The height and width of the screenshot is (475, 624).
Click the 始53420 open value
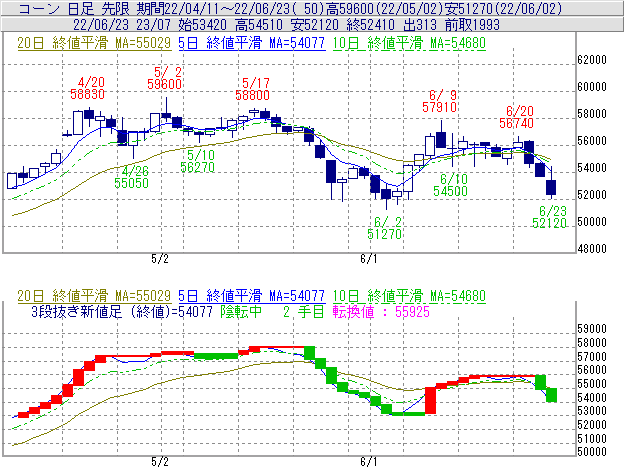202,25
